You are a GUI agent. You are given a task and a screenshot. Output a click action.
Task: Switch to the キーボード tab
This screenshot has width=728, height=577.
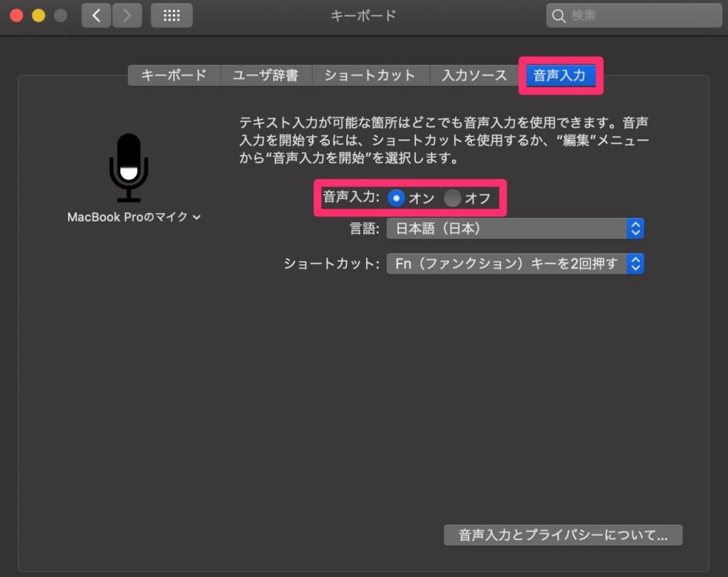coord(174,75)
